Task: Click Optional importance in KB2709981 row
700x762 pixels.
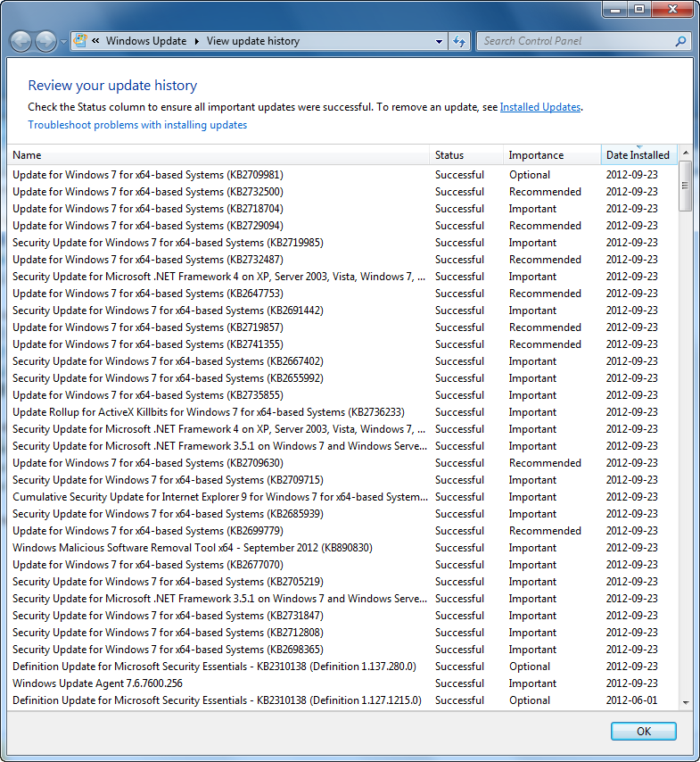Action: coord(530,175)
